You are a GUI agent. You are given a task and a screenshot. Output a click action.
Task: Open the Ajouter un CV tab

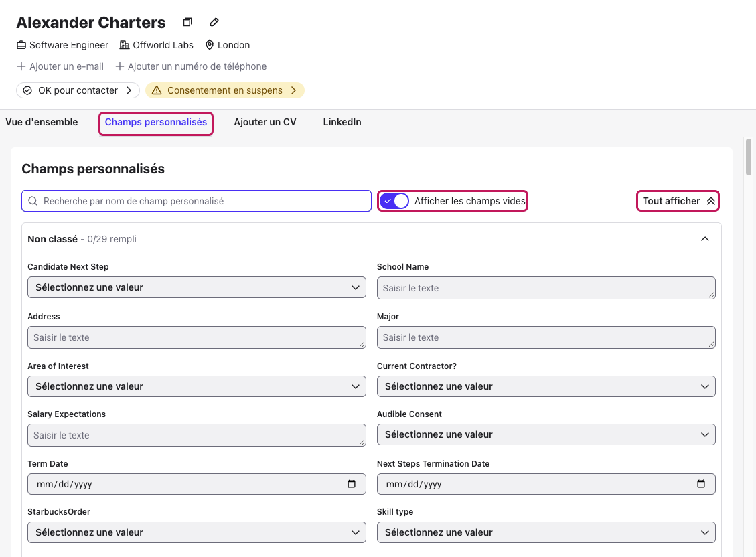click(265, 122)
